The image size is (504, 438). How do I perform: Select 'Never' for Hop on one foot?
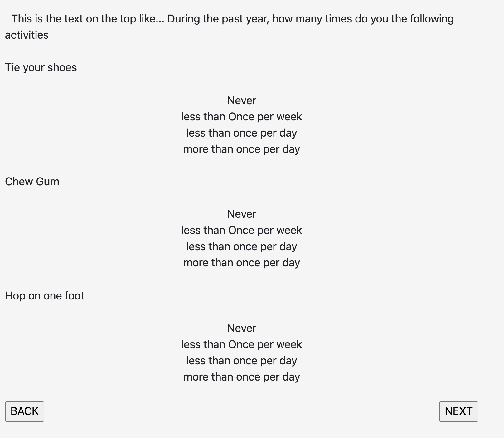click(241, 328)
